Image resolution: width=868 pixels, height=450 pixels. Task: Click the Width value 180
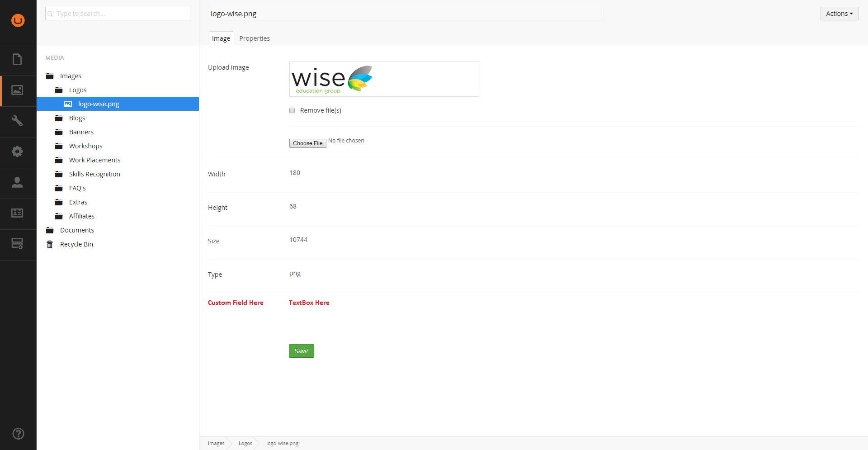[295, 173]
